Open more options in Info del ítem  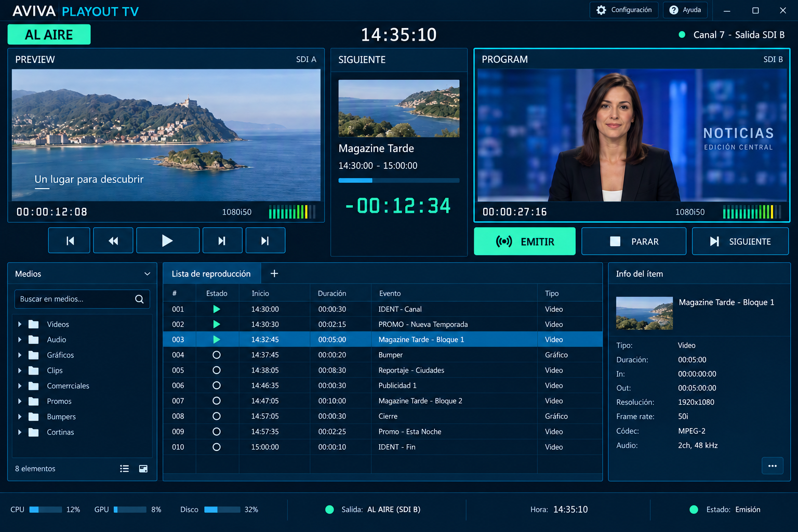773,466
